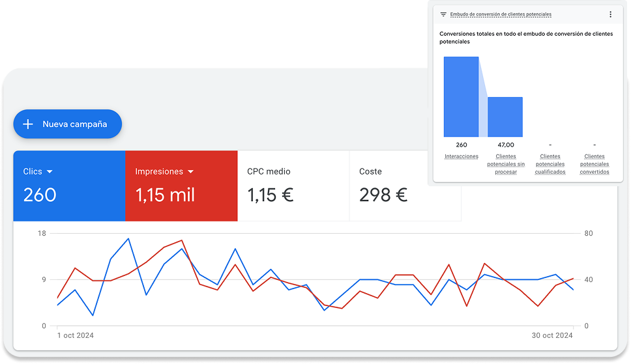Click the 30 oct 2024 axis date
The width and height of the screenshot is (631, 364).
click(551, 336)
